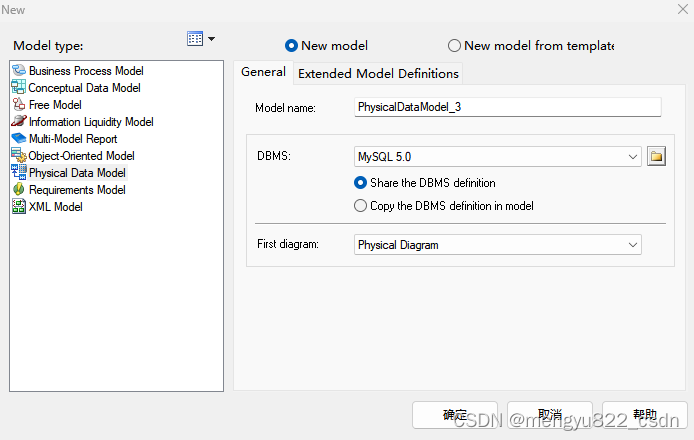Select XML Model in the list
Viewport: 694px width, 440px height.
click(x=56, y=207)
